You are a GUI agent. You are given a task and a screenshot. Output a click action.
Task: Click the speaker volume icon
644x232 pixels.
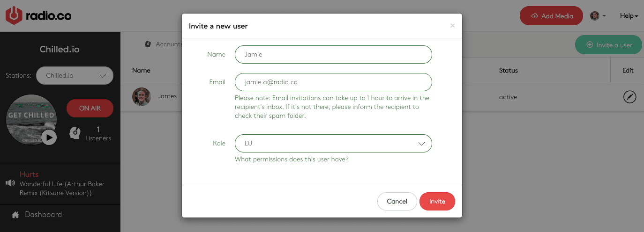[10, 183]
